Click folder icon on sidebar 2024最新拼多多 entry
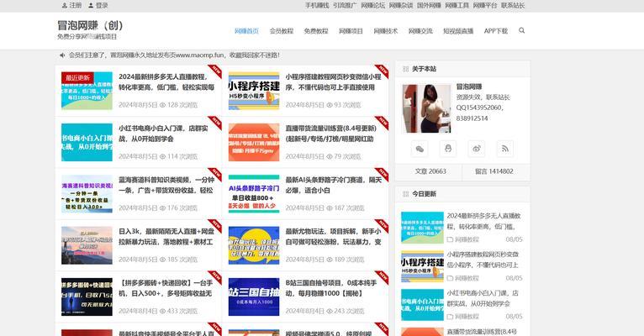The height and width of the screenshot is (336, 644). [450, 239]
